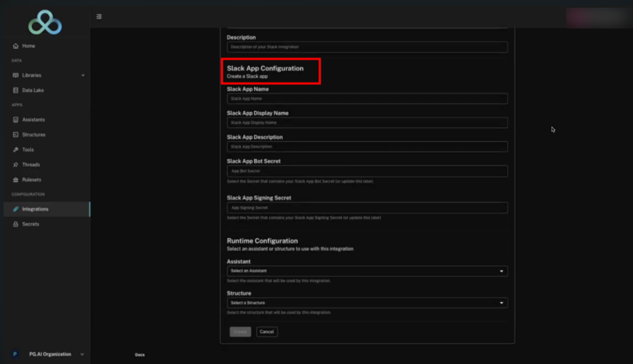
Task: Click the Data Lake icon
Action: point(15,90)
